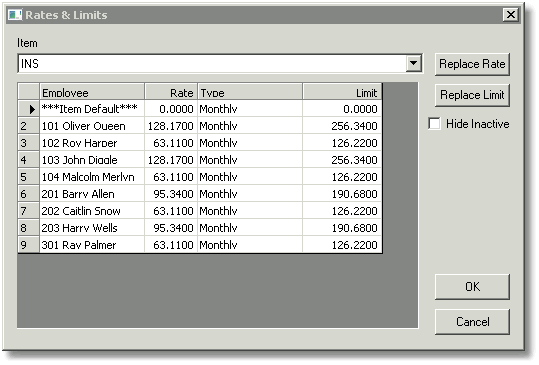Select the 101 Oliver Queen cell
Viewport: 539px width, 365px height.
click(x=92, y=126)
